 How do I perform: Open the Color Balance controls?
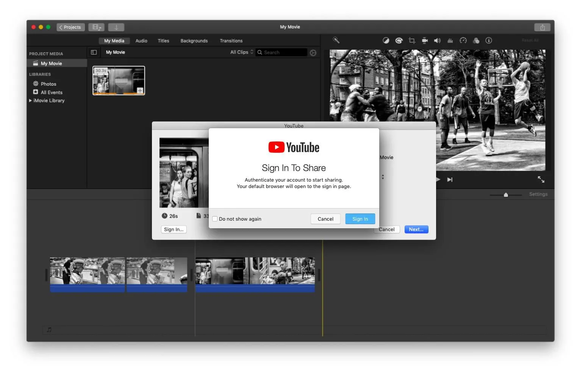coord(386,41)
